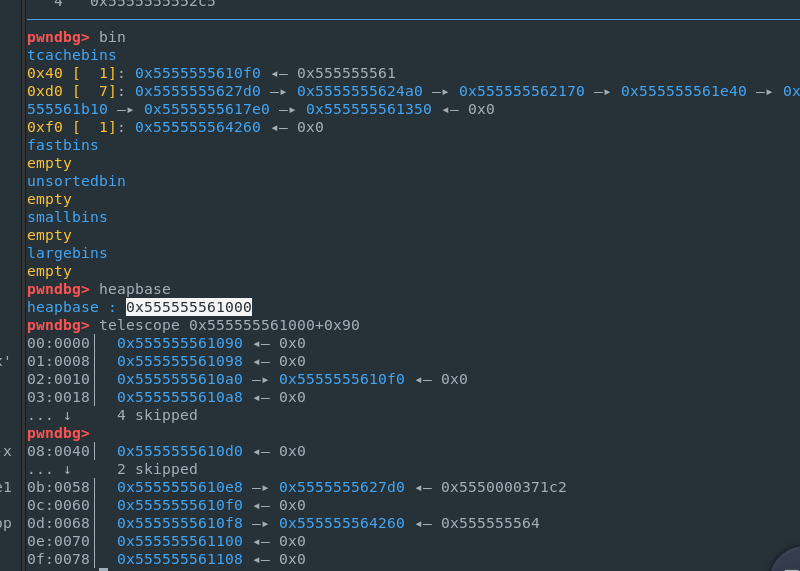Click the highlighted heapbase value 0x555555561000

point(189,307)
